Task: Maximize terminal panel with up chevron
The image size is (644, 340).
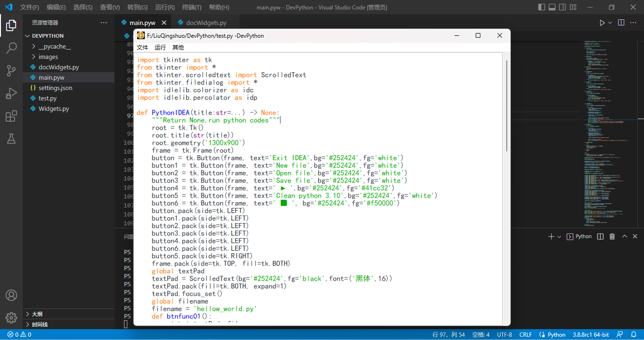Action: coord(624,237)
